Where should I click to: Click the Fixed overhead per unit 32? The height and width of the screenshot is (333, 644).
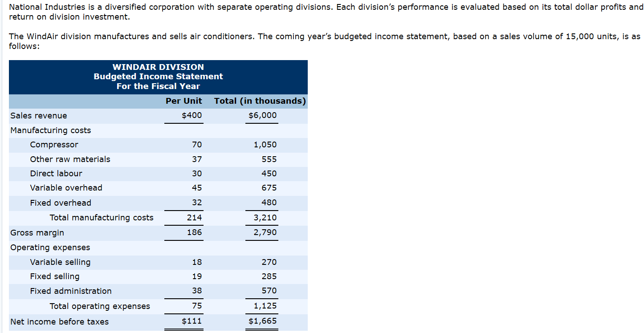point(197,203)
